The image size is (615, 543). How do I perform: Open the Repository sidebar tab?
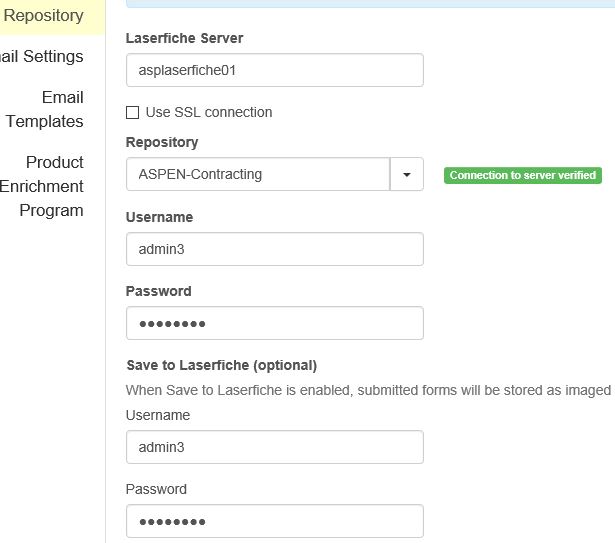[45, 16]
